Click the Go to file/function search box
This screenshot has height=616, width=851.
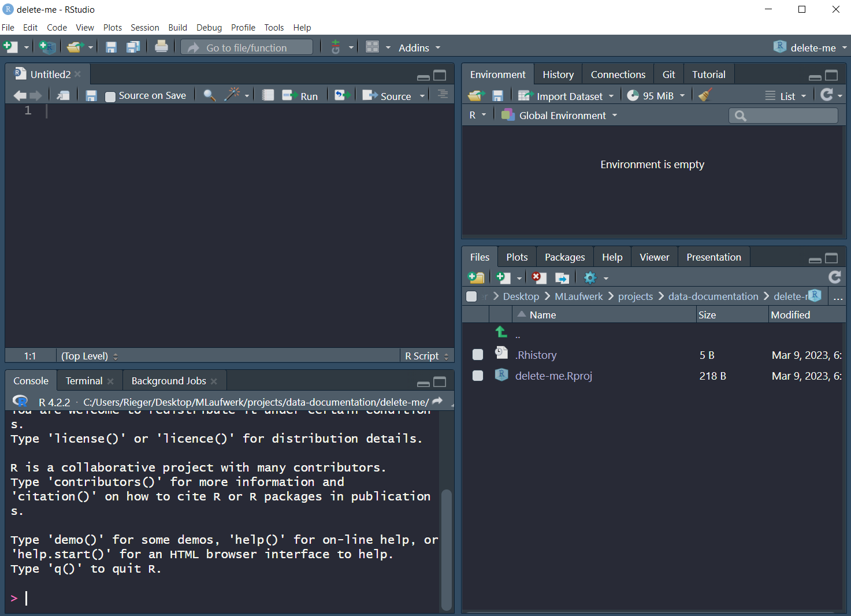point(247,48)
